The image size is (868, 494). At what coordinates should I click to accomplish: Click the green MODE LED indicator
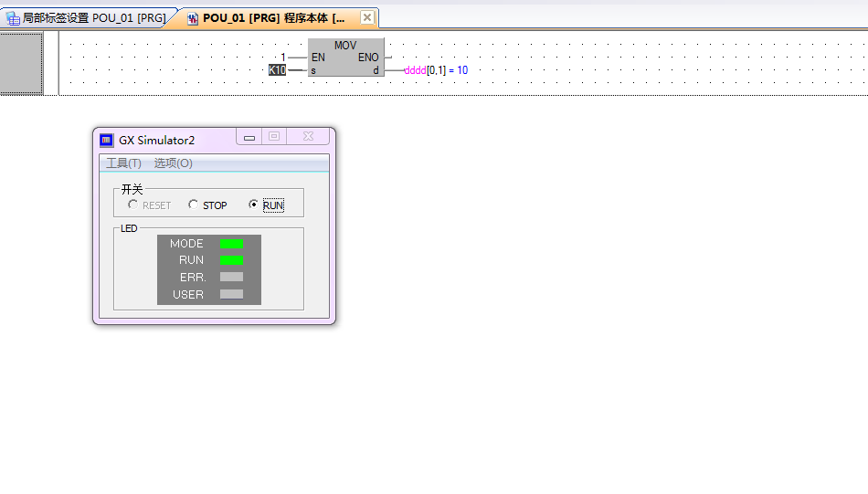click(x=231, y=244)
